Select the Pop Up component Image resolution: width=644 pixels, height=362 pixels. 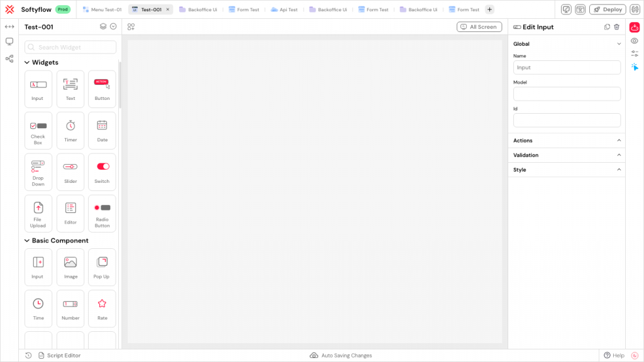click(x=102, y=266)
